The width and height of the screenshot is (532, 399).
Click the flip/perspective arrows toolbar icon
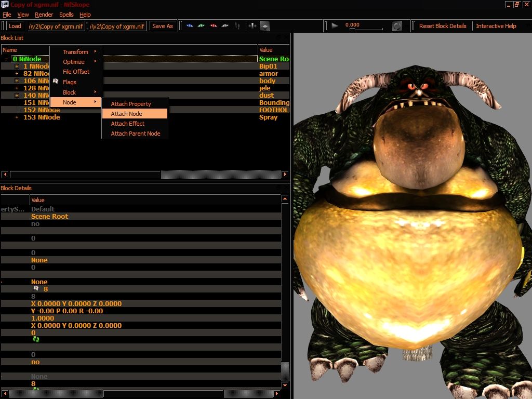pyautogui.click(x=252, y=26)
